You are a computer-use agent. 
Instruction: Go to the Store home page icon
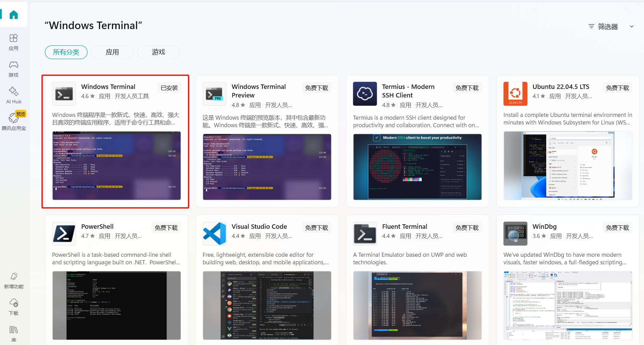(14, 15)
